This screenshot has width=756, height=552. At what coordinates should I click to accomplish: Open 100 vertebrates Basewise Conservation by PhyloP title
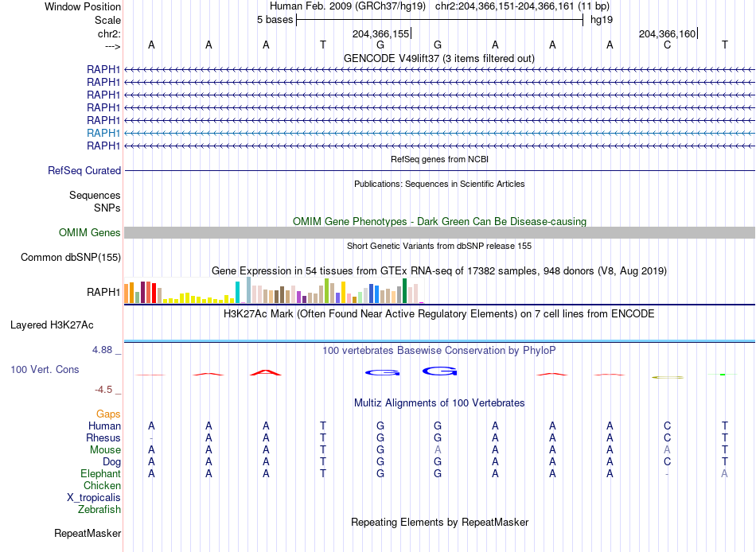pyautogui.click(x=439, y=351)
